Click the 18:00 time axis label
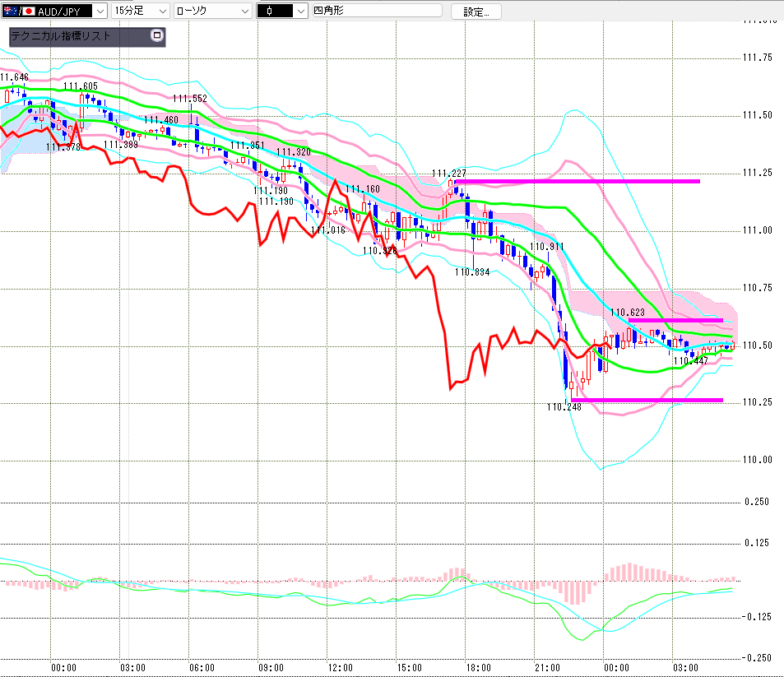Image resolution: width=784 pixels, height=677 pixels. (x=479, y=668)
